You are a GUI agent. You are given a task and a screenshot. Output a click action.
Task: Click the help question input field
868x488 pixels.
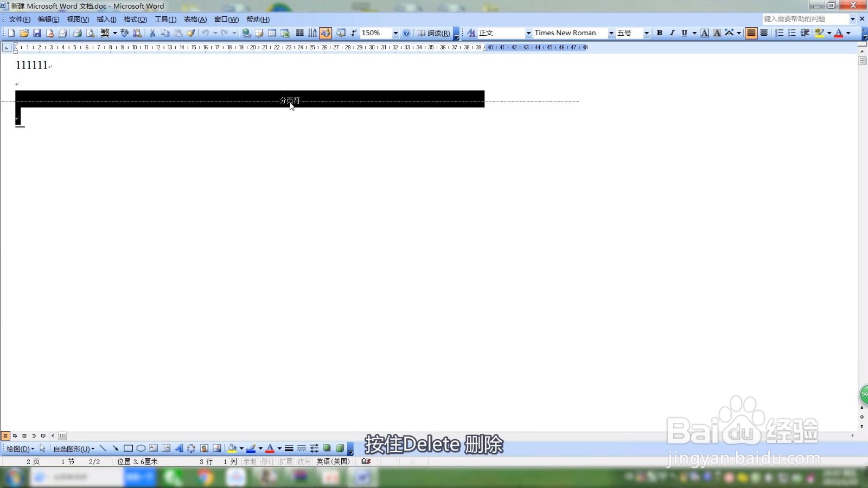click(x=805, y=19)
